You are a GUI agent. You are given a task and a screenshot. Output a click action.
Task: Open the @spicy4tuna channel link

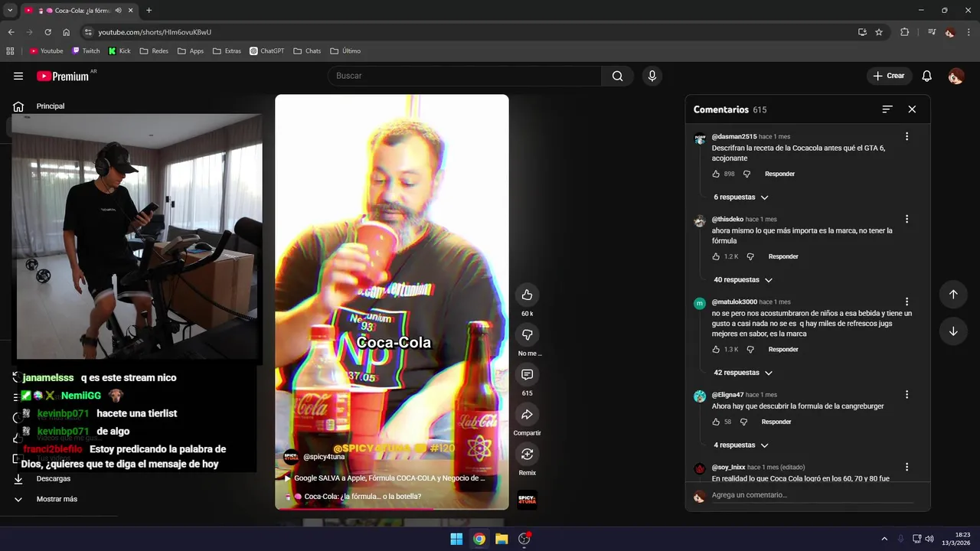324,457
